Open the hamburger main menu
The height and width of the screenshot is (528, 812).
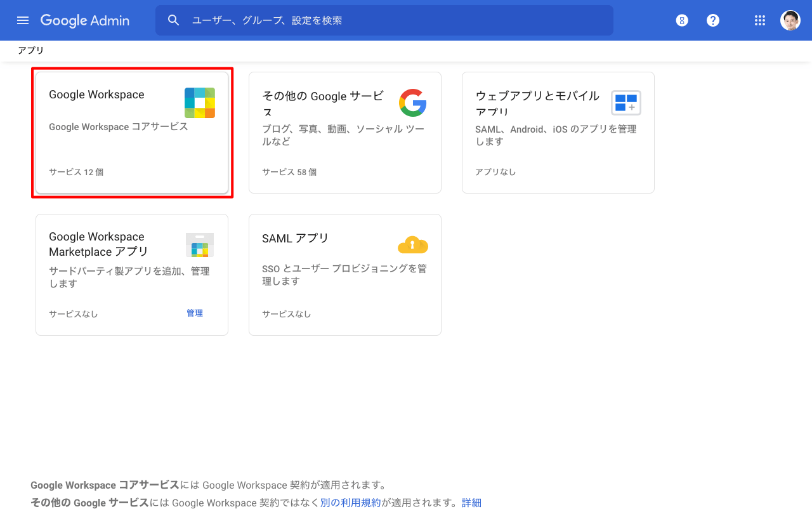click(23, 20)
